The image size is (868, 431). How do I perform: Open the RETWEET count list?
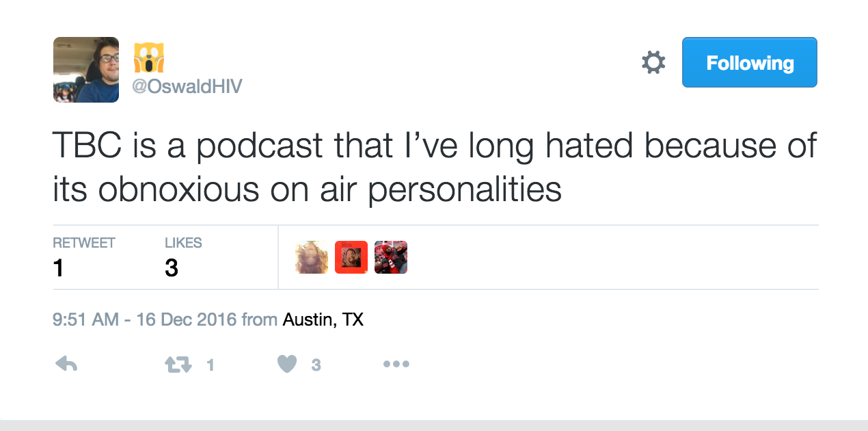coord(84,257)
